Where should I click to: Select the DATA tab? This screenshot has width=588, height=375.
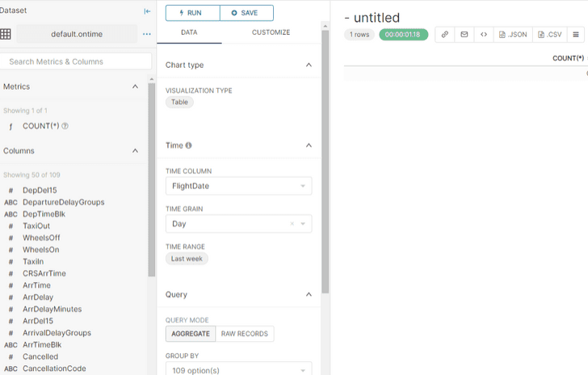click(x=189, y=32)
